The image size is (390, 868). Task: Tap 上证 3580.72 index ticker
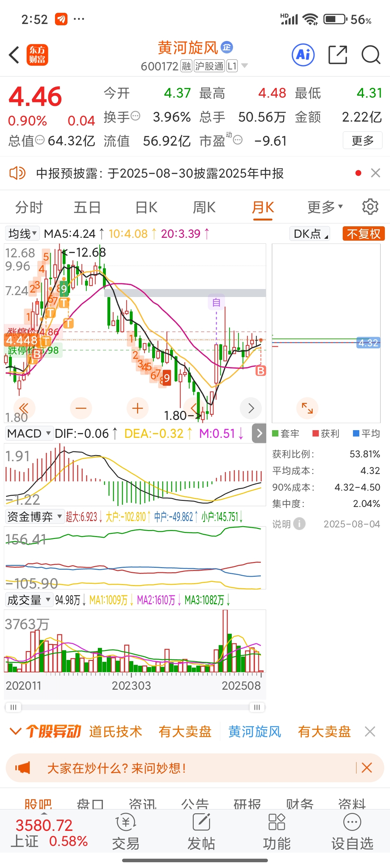50,833
